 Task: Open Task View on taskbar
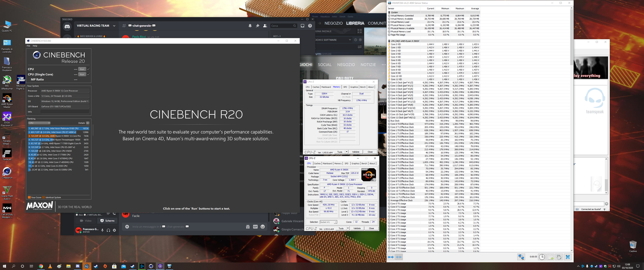pos(32,266)
